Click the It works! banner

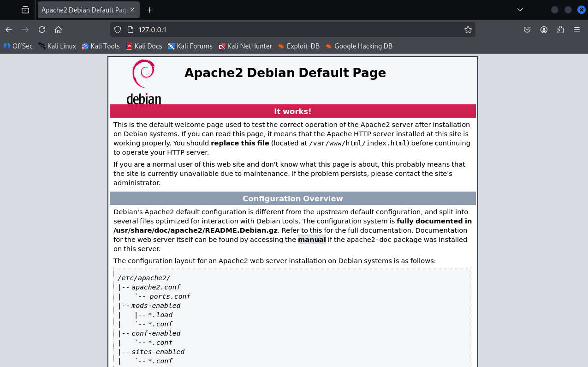pyautogui.click(x=293, y=111)
